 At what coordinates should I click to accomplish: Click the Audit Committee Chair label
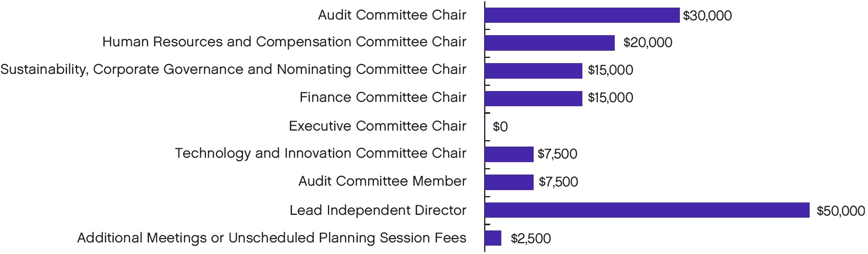click(392, 15)
